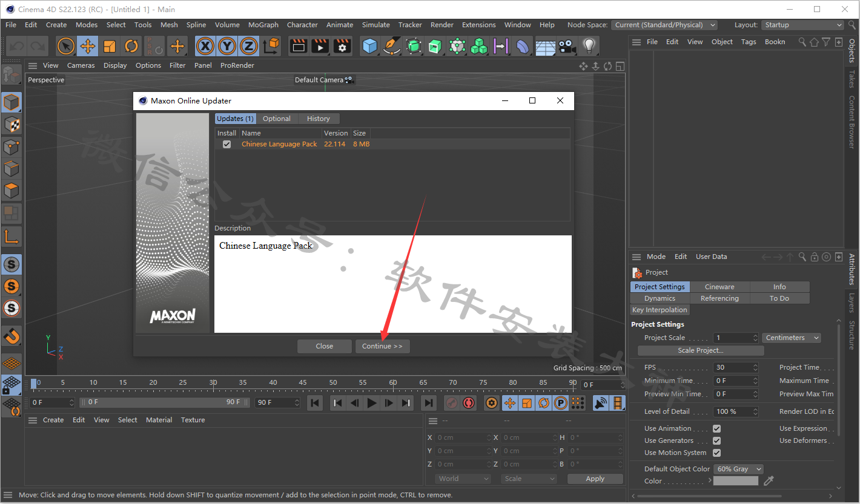Add a Cube primitive object

pos(370,46)
